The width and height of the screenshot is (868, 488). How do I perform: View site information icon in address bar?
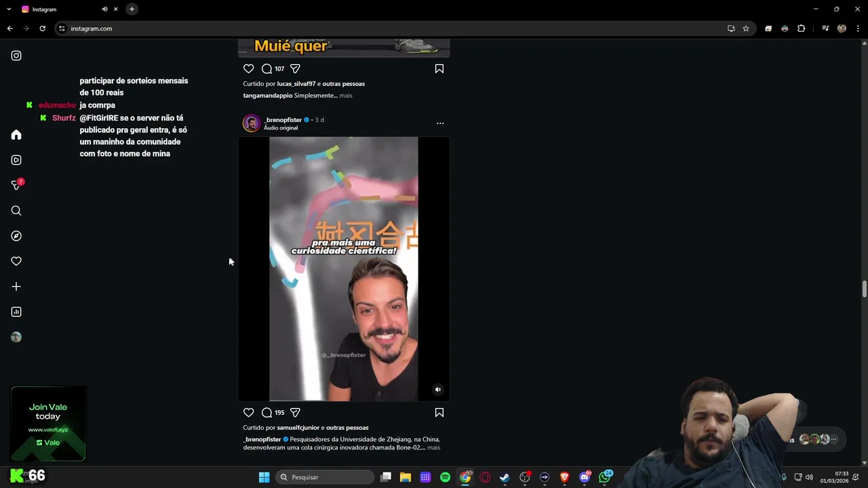62,28
